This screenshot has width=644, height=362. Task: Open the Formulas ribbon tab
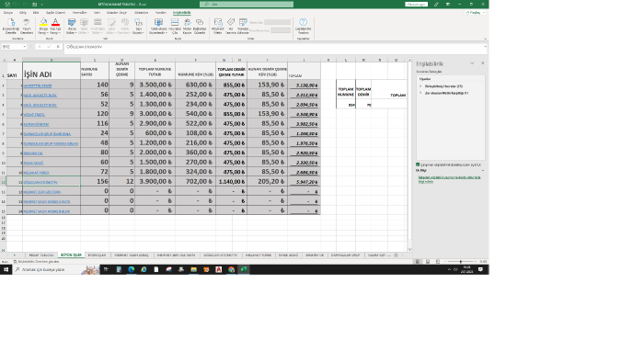[x=79, y=13]
